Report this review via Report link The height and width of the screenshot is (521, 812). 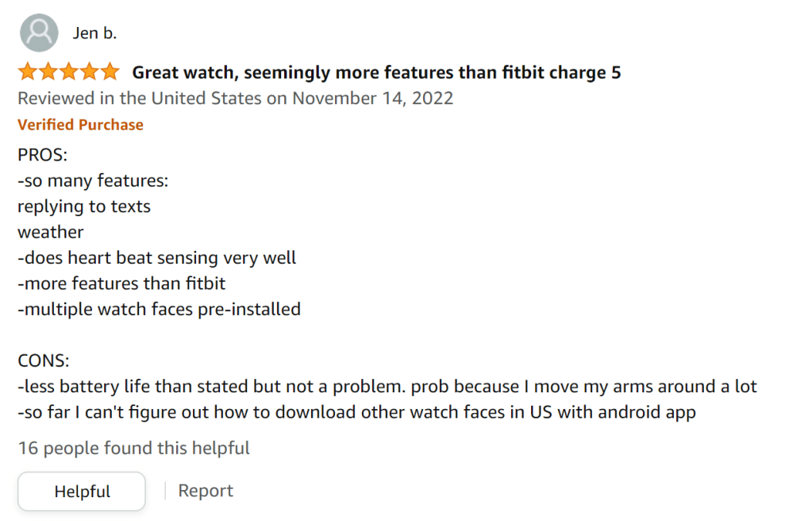tap(206, 491)
